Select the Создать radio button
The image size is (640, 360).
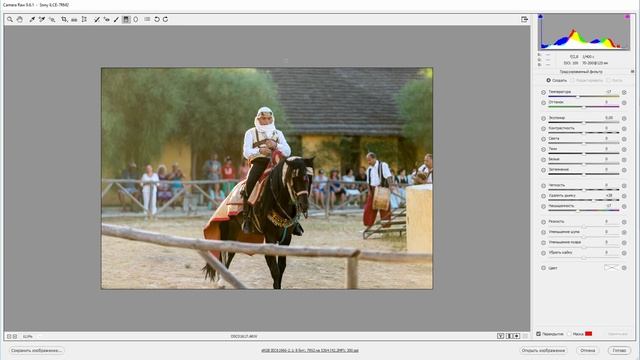(x=549, y=80)
